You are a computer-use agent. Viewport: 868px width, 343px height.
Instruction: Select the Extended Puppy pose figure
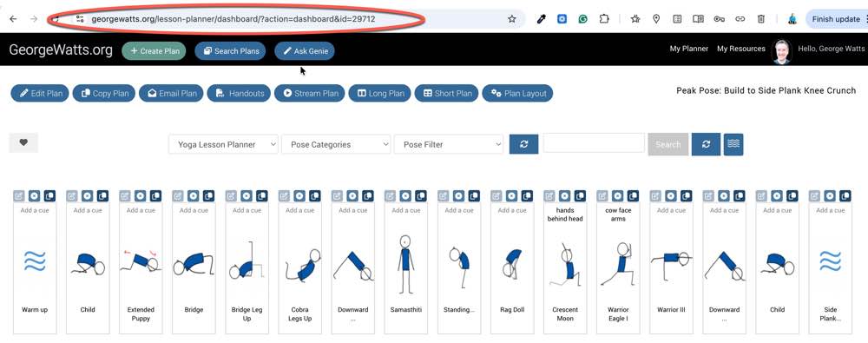click(141, 261)
